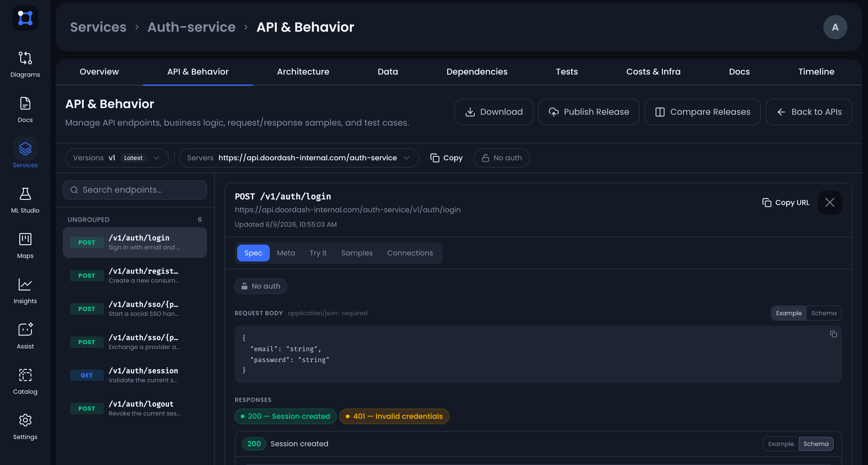
Task: Click the UNGROUPED group header
Action: 135,220
